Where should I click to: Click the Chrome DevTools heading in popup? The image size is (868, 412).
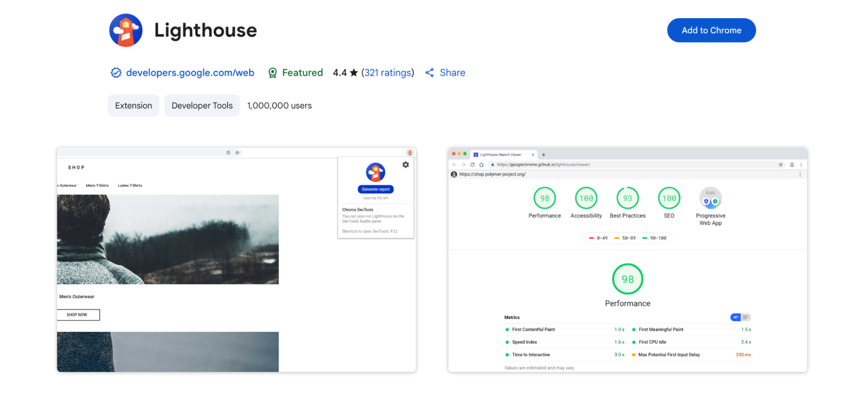pos(358,210)
